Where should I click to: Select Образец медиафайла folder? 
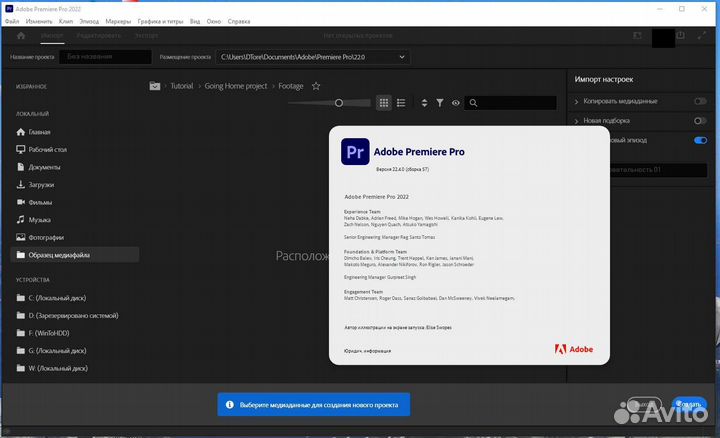75,255
